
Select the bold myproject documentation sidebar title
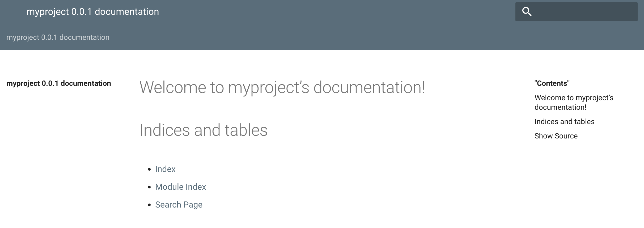coord(59,83)
